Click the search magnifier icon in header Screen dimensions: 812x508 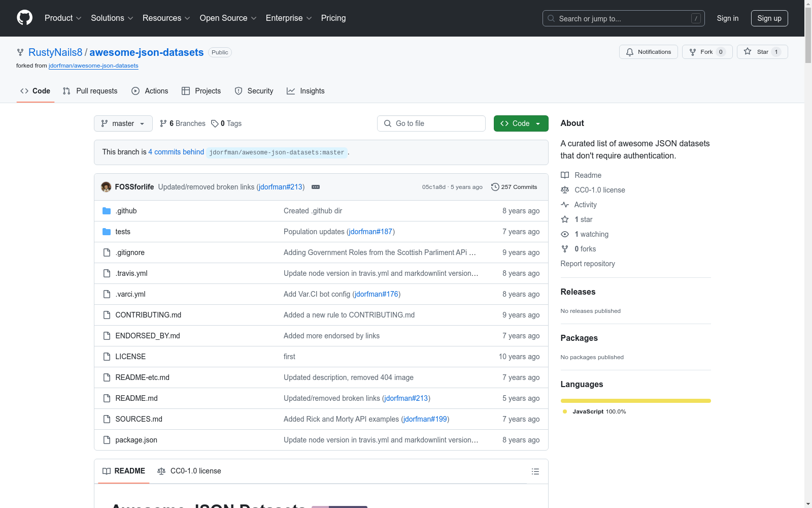point(551,18)
